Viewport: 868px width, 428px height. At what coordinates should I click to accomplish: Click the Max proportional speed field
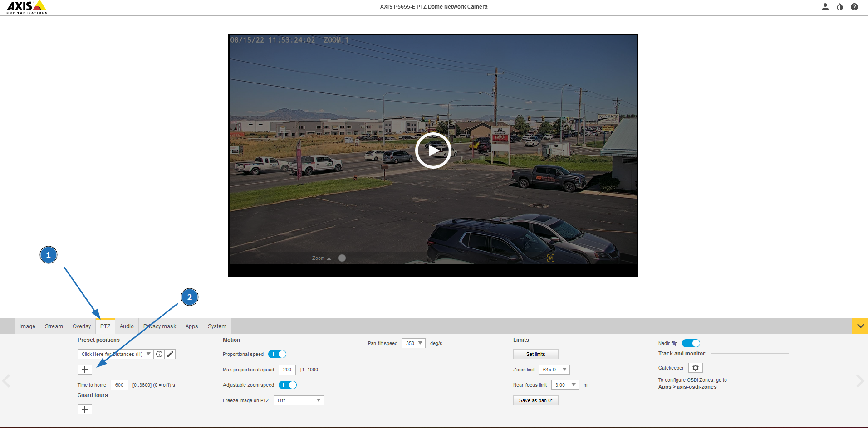coord(287,370)
